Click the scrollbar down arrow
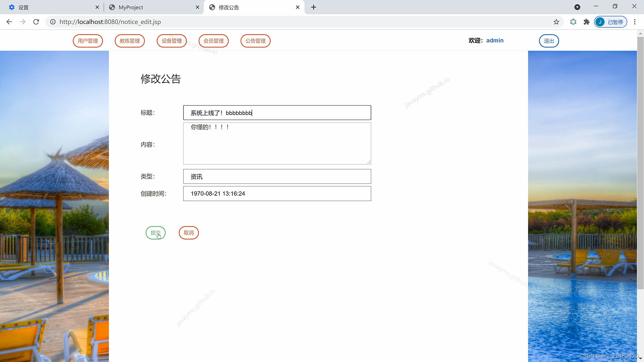Screen dimensions: 644x362 click(640, 359)
